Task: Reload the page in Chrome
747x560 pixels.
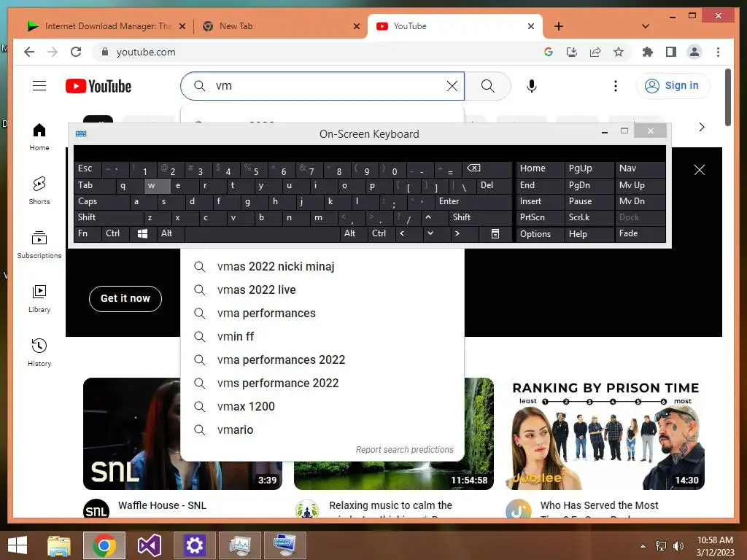Action: pos(76,52)
